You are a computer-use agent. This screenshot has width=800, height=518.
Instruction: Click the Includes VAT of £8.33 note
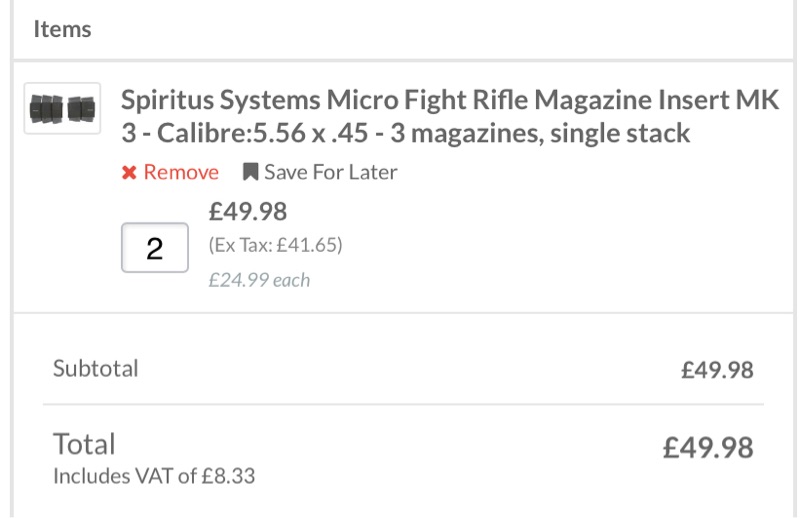[x=154, y=476]
